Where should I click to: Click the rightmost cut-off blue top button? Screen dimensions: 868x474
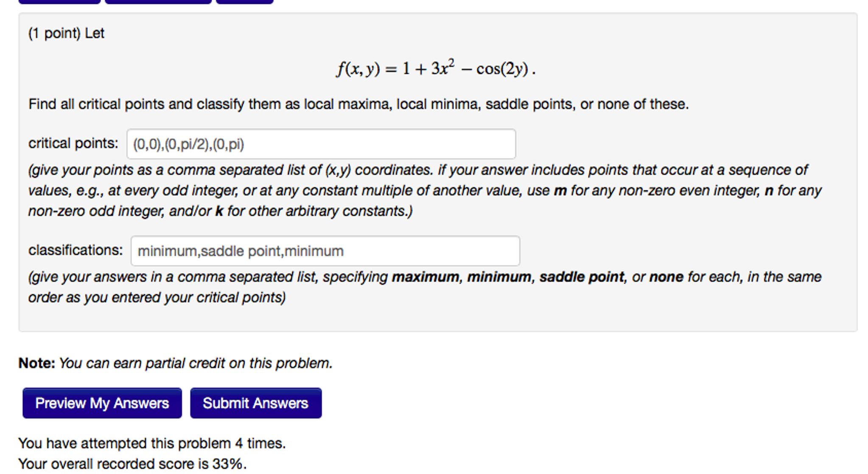click(x=244, y=2)
